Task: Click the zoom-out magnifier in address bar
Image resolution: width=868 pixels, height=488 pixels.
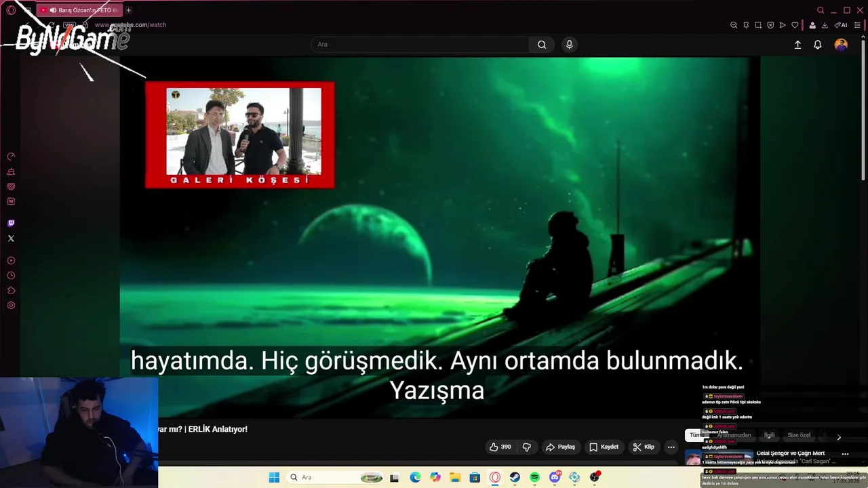Action: coord(734,25)
